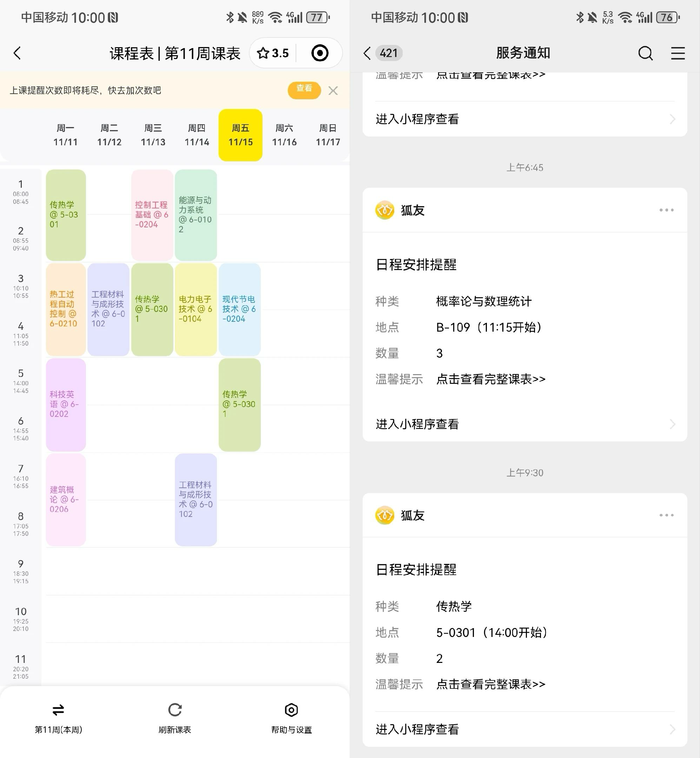Viewport: 700px width, 758px height.
Task: Tap the refresh schedule icon
Action: 174,710
